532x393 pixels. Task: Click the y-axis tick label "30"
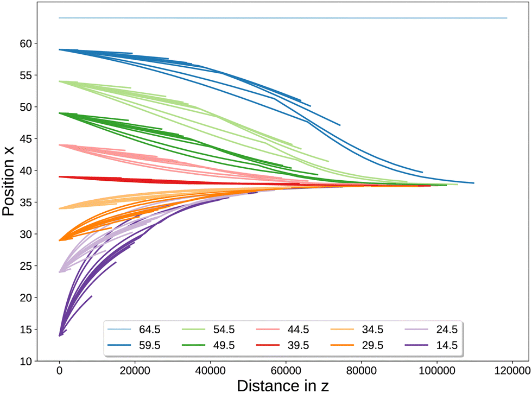click(x=26, y=234)
